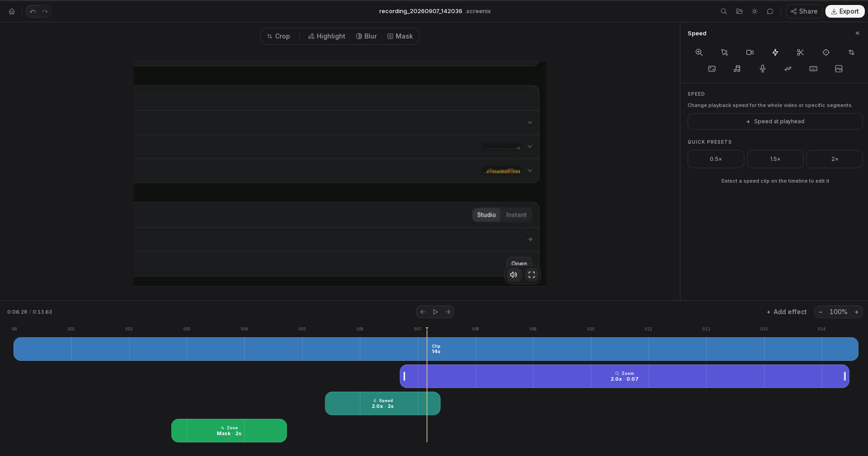The height and width of the screenshot is (456, 868).
Task: Open the Cursor settings (arrow pointer icon)
Action: click(x=724, y=53)
